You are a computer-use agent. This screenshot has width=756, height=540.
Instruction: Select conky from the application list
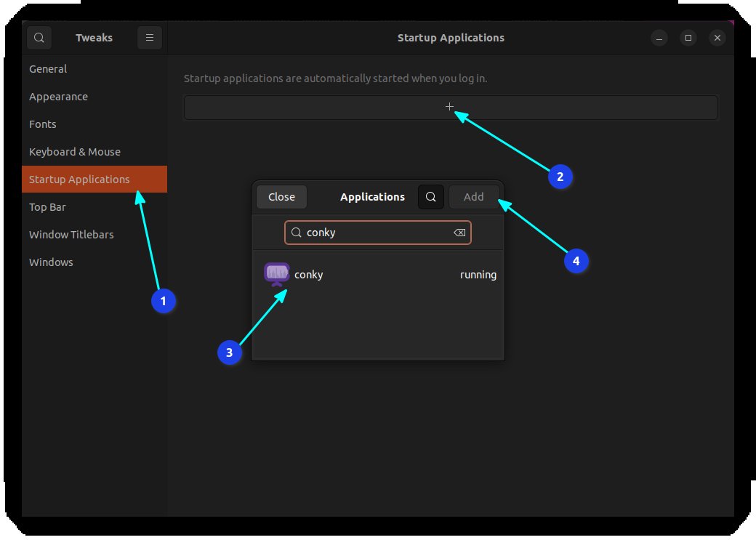pyautogui.click(x=308, y=274)
